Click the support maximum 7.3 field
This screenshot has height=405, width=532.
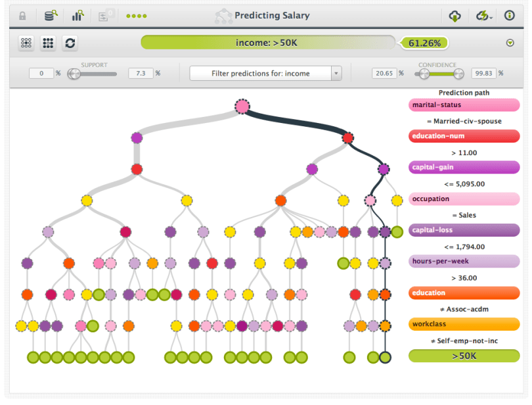pos(140,73)
